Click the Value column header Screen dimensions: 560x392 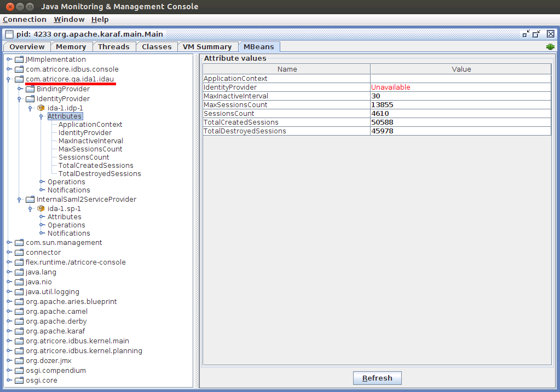tap(461, 69)
